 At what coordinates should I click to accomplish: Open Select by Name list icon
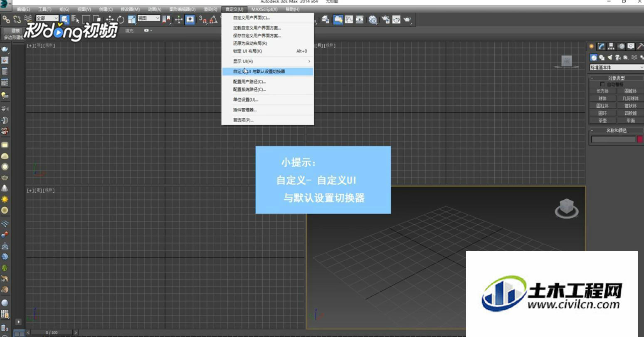[75, 19]
